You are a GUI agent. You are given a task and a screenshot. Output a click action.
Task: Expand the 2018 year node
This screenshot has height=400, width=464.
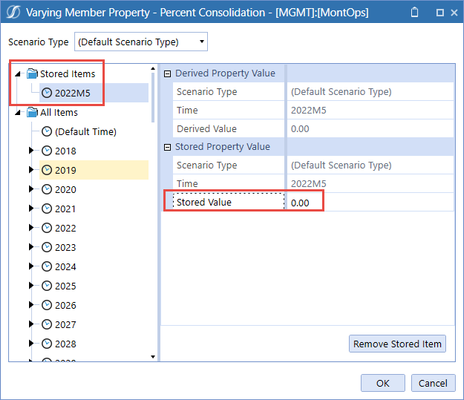pos(31,151)
